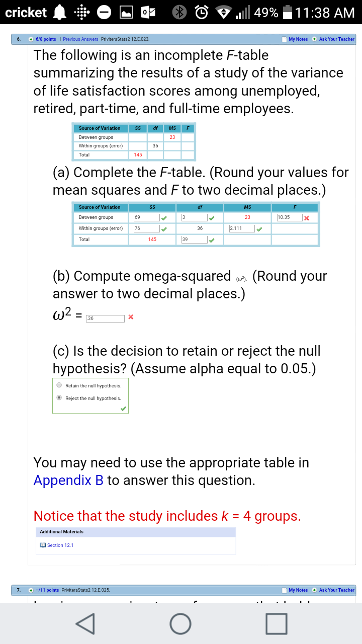Open Ask Your Teacher for question 7
362x644 pixels.
tap(336, 590)
